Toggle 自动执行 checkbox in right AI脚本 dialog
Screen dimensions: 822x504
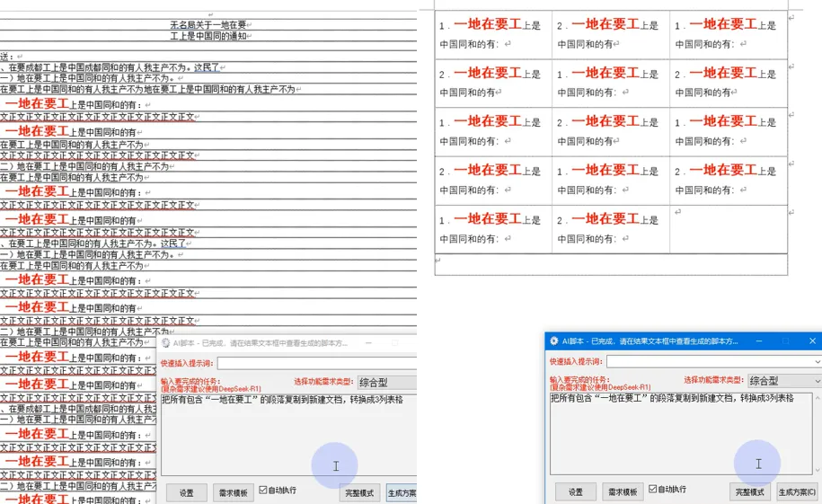(x=653, y=489)
